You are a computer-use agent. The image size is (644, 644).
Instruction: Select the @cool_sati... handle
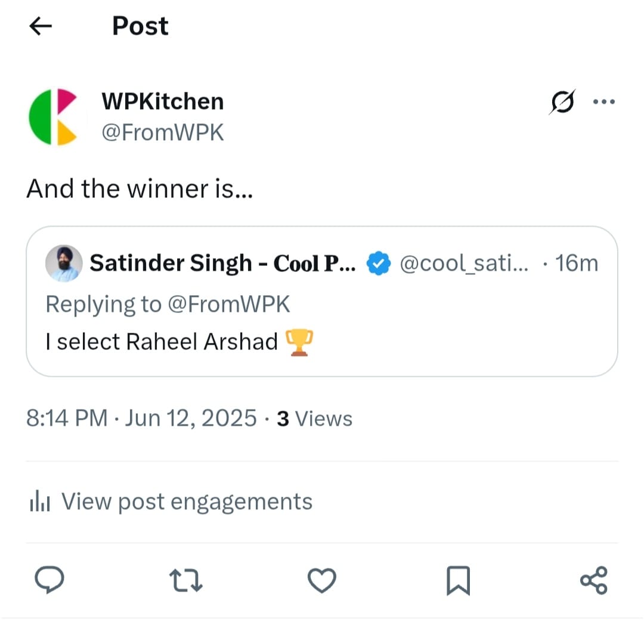[x=463, y=263]
